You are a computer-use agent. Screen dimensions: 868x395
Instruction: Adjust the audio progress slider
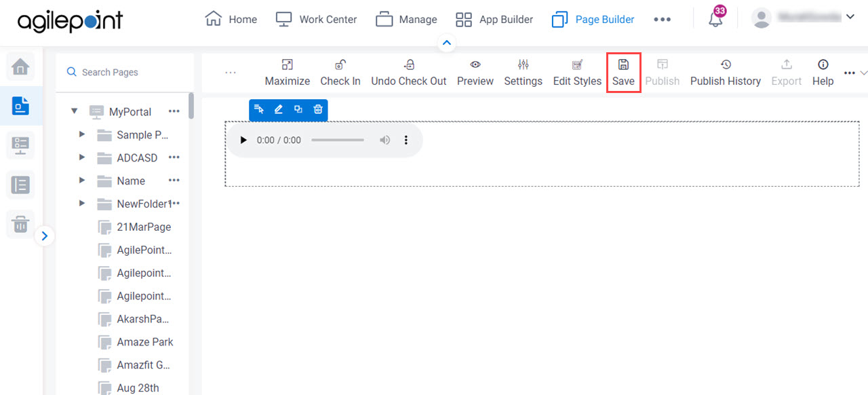pos(338,140)
